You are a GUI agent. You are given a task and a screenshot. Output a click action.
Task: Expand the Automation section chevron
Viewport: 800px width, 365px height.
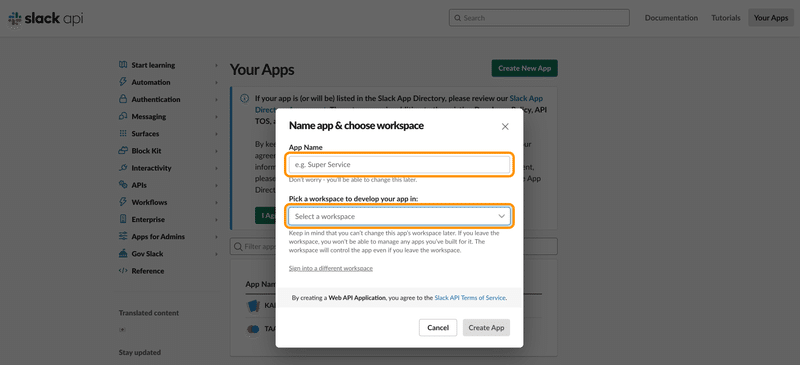click(x=216, y=82)
